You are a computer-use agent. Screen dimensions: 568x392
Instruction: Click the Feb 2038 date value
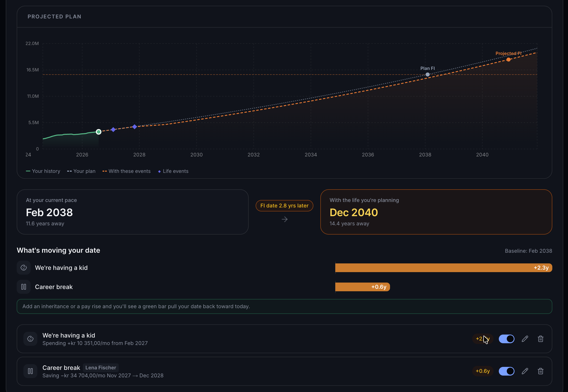pos(49,212)
